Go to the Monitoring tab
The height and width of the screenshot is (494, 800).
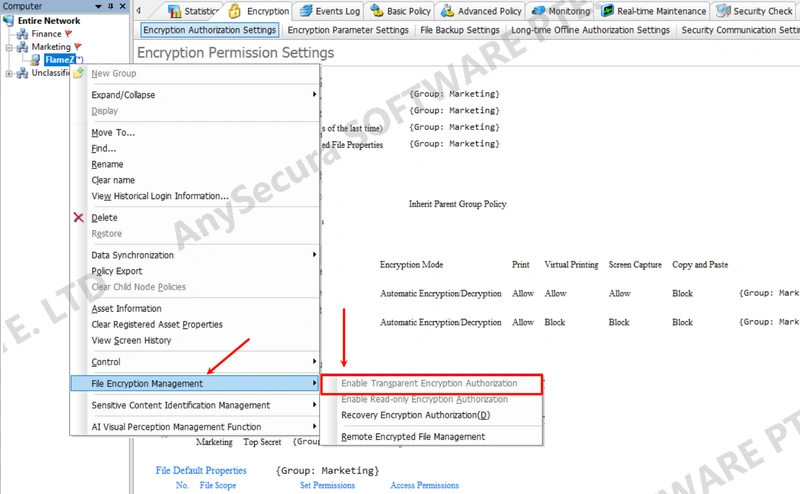click(561, 11)
